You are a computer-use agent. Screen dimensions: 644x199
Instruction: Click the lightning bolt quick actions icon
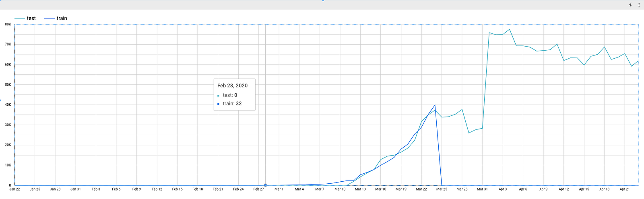click(x=630, y=5)
